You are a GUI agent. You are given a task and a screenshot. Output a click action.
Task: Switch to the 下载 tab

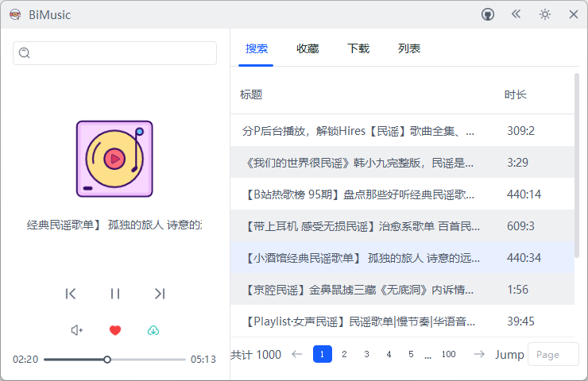click(x=358, y=48)
